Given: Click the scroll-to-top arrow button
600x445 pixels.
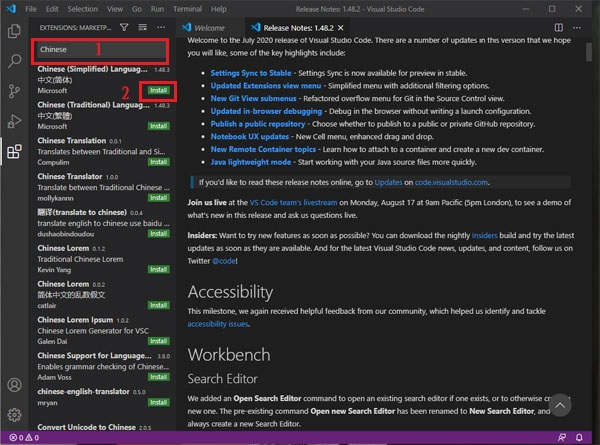Looking at the screenshot, I should tap(560, 405).
